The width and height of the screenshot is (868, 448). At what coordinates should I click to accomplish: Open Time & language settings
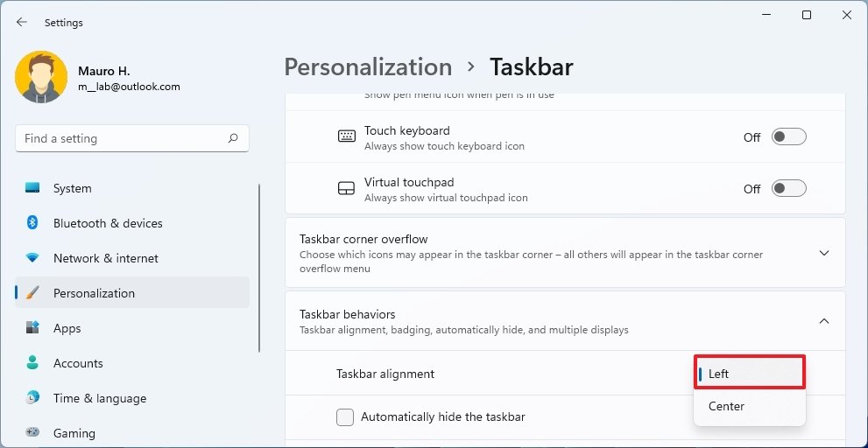pos(132,397)
